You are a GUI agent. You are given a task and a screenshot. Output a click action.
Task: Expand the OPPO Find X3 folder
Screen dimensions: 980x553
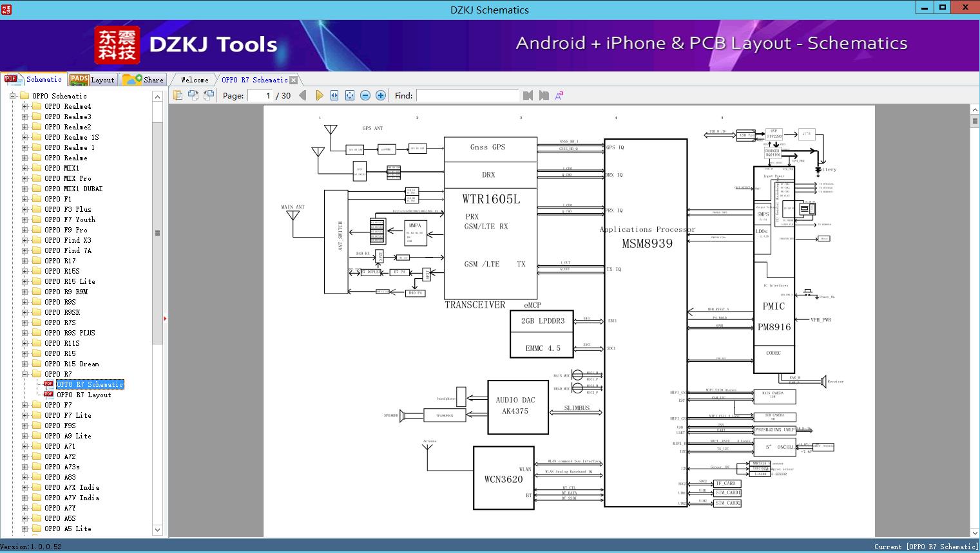tap(24, 240)
